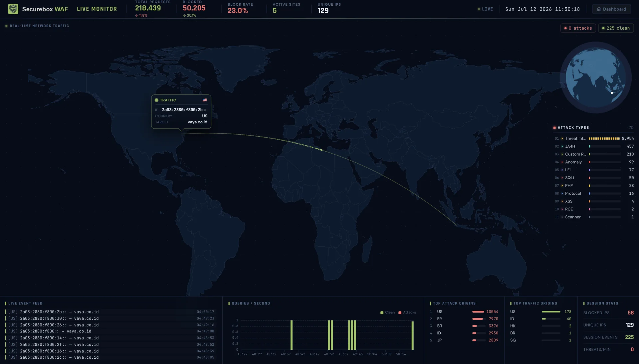Open event 2a03:2880:f800:16:: in live feed
This screenshot has width=639, height=364.
point(110,351)
